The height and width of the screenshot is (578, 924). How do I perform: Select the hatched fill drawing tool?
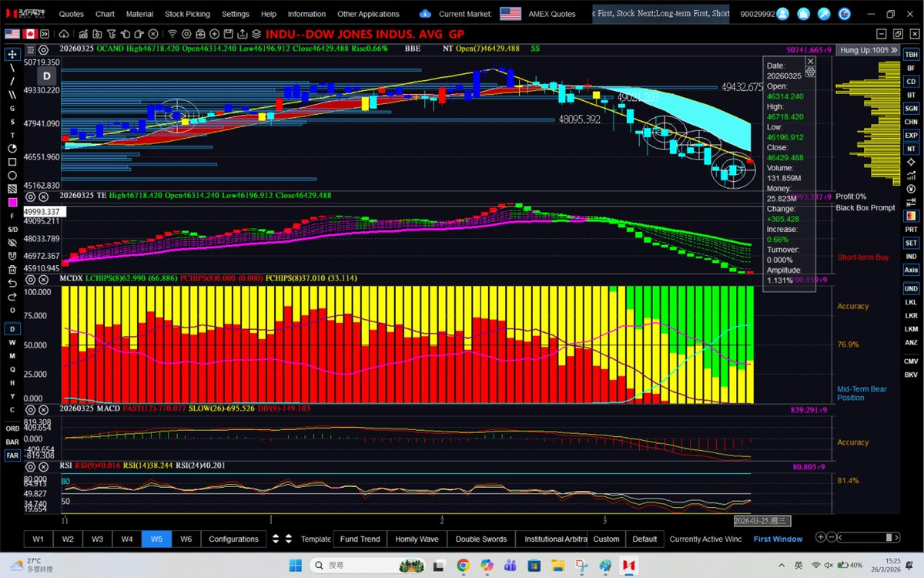pyautogui.click(x=12, y=189)
